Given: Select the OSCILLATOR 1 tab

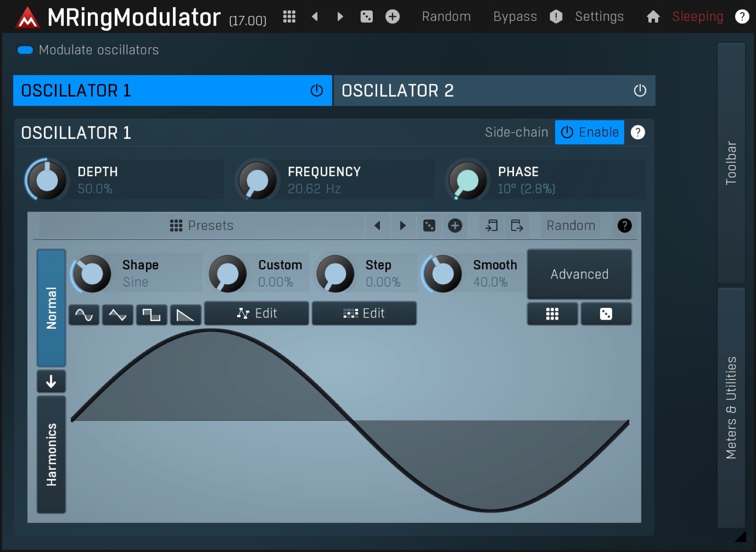Looking at the screenshot, I should [x=172, y=90].
